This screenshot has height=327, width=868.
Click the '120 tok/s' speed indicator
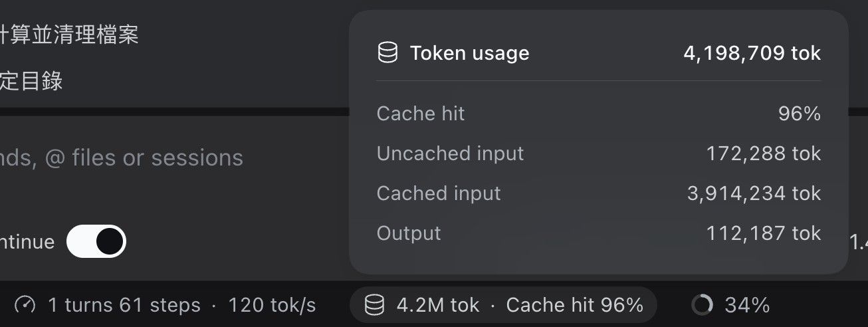(x=272, y=305)
